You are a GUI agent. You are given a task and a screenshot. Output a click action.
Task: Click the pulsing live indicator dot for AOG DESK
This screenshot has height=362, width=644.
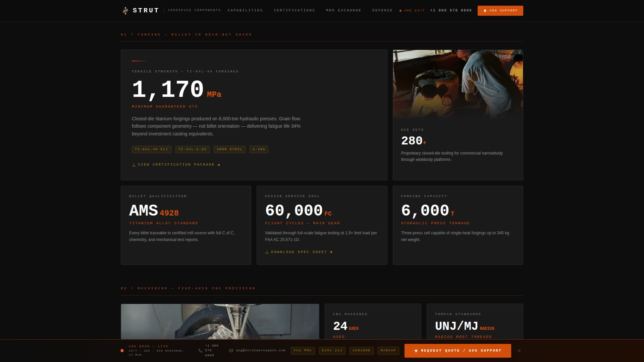pos(121,350)
